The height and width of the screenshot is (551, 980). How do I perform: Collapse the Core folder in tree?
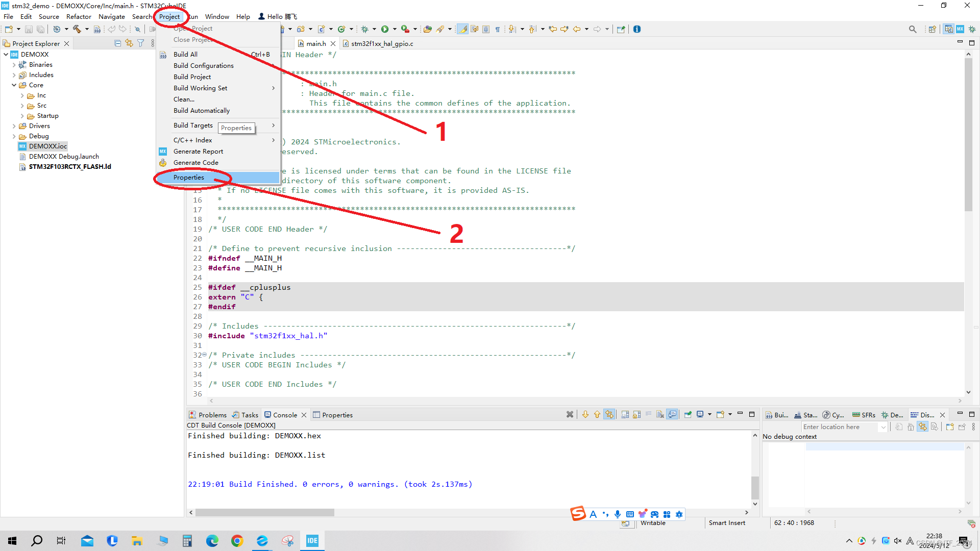click(14, 85)
